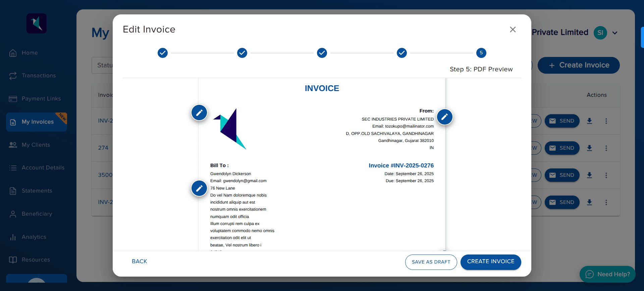Image resolution: width=644 pixels, height=291 pixels.
Task: Save the invoice as draft
Action: (x=431, y=262)
